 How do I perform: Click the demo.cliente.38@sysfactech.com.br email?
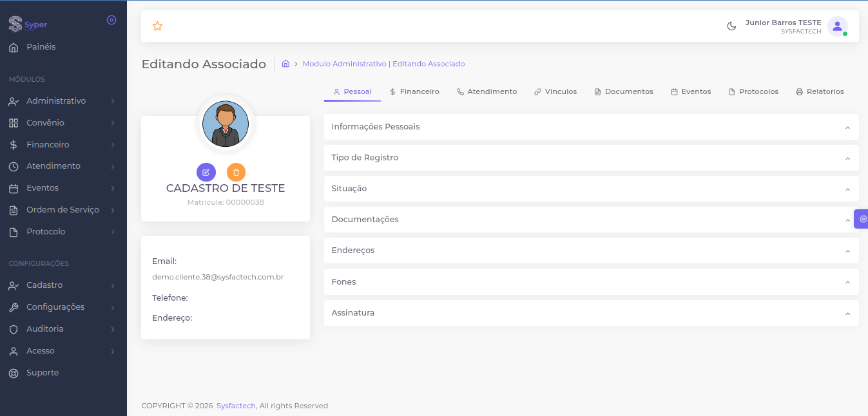[218, 277]
